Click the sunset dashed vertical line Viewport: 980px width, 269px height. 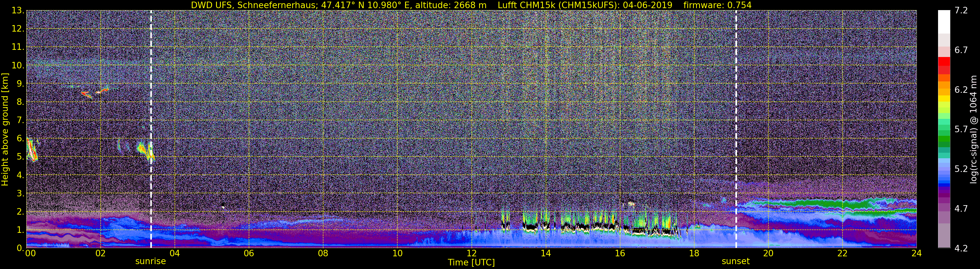736,129
